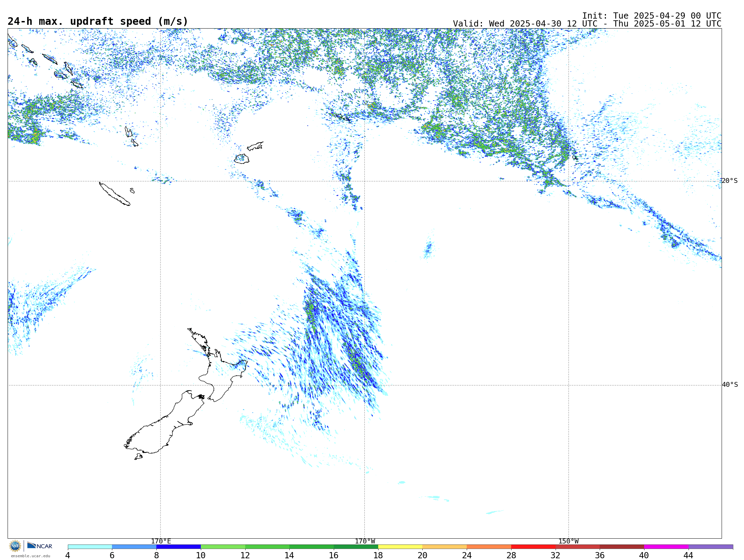Click Fiji's Vanua Levu island outline
Viewport: 744px width, 560px height.
click(255, 146)
